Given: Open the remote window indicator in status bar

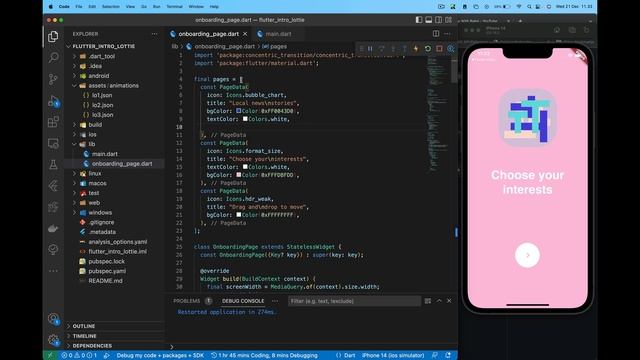Looking at the screenshot, I should pyautogui.click(x=50, y=356).
